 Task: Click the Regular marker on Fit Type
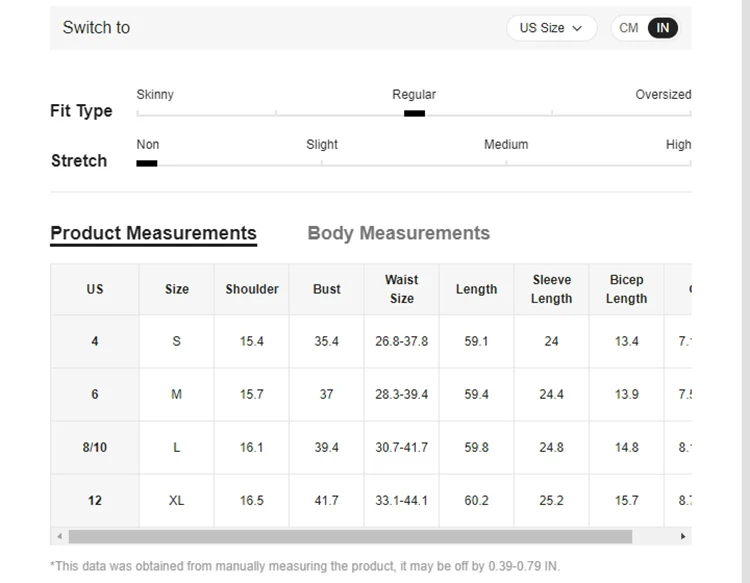(x=414, y=113)
